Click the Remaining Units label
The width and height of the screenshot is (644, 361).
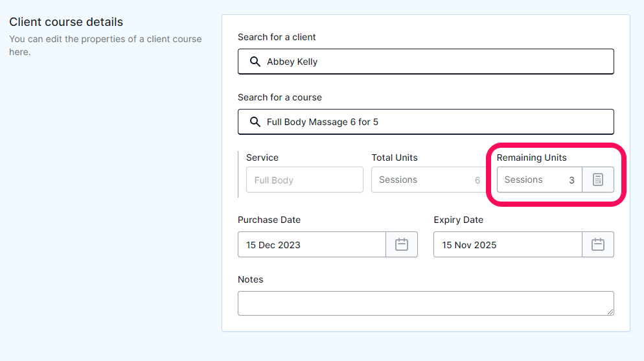point(531,157)
